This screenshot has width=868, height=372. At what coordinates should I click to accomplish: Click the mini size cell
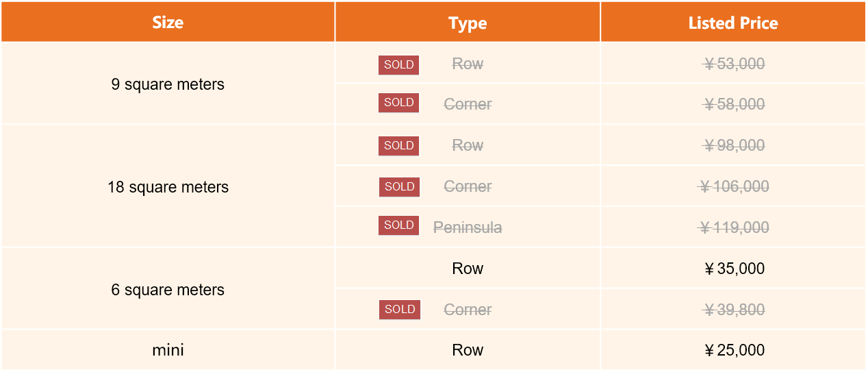point(168,350)
